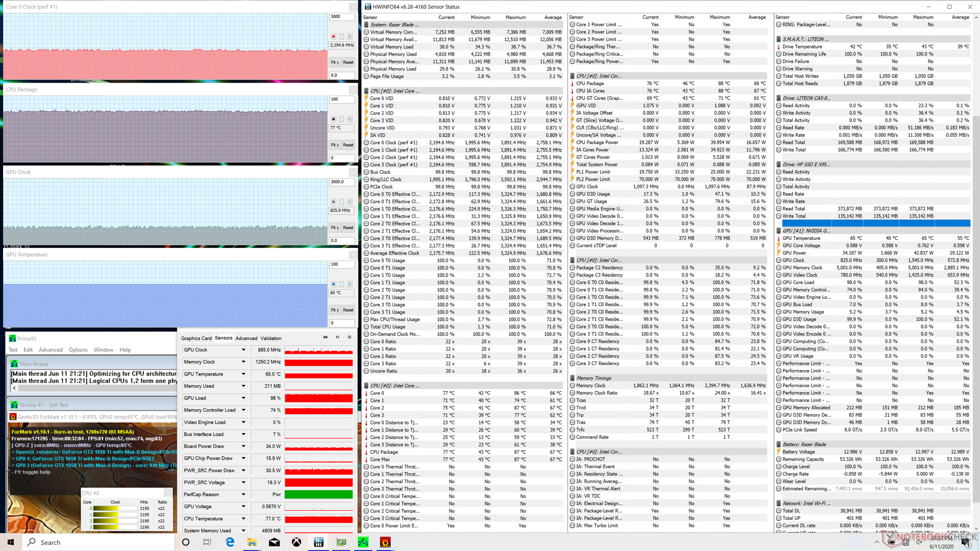The image size is (980, 551).
Task: Switch to Graphics Card tab in GPU-Z
Action: [x=196, y=338]
